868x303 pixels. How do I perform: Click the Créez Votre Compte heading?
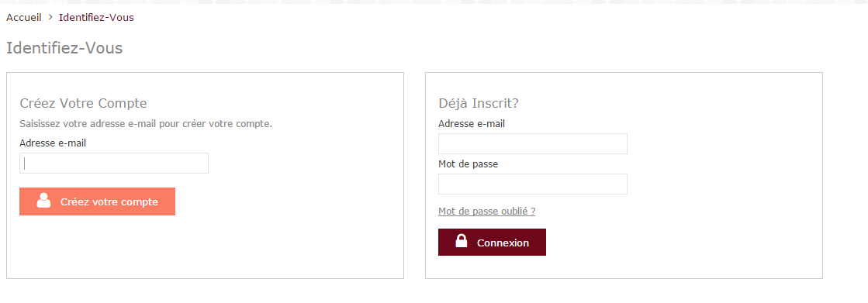(83, 103)
